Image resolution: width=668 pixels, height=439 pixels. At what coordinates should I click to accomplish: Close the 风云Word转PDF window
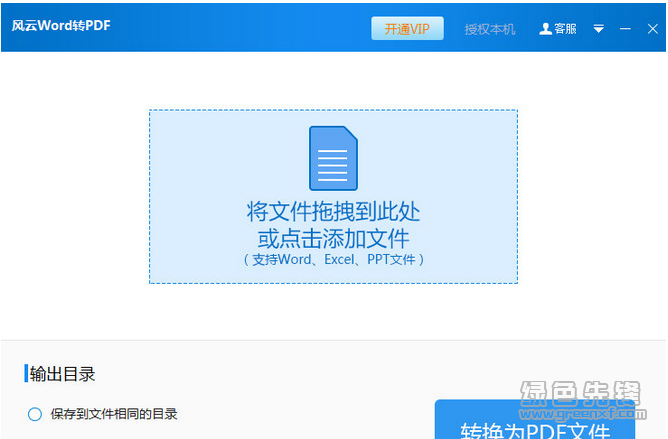click(653, 29)
